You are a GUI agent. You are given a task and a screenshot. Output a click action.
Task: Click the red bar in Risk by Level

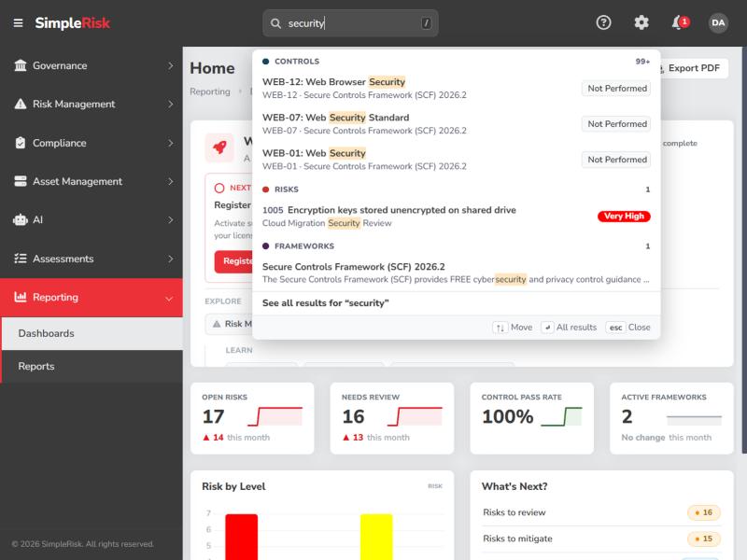pyautogui.click(x=242, y=537)
